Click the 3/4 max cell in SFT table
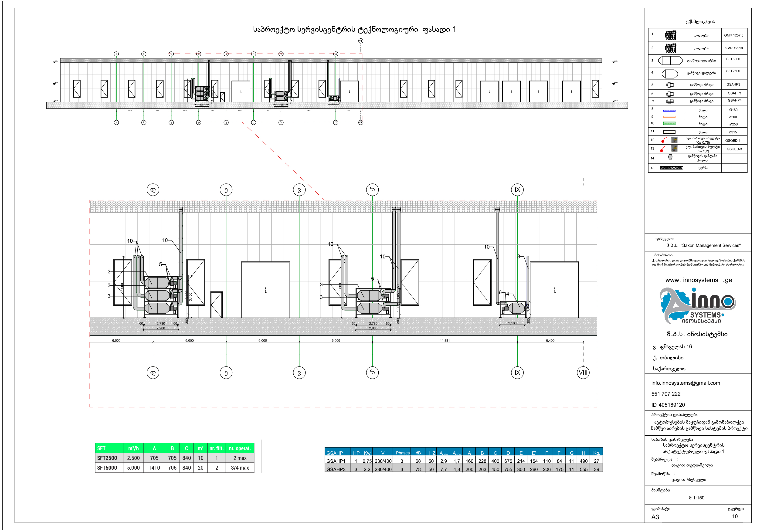757x532 pixels. point(240,468)
